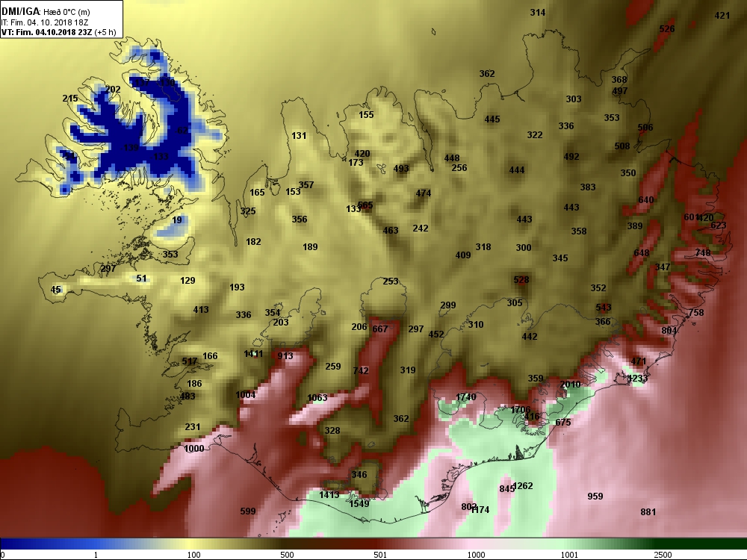Select the height value 445

pos(492,119)
